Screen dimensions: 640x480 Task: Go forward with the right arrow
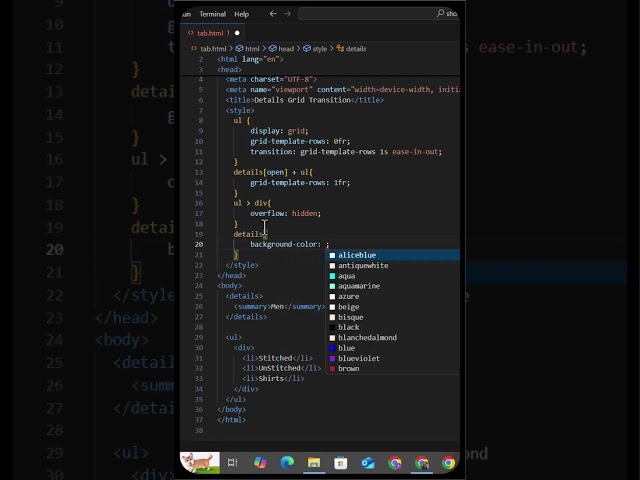287,14
